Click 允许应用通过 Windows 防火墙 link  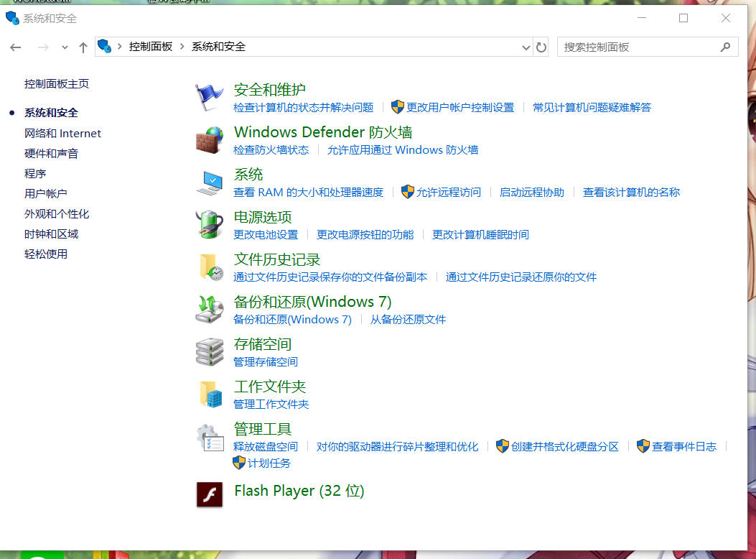point(403,150)
